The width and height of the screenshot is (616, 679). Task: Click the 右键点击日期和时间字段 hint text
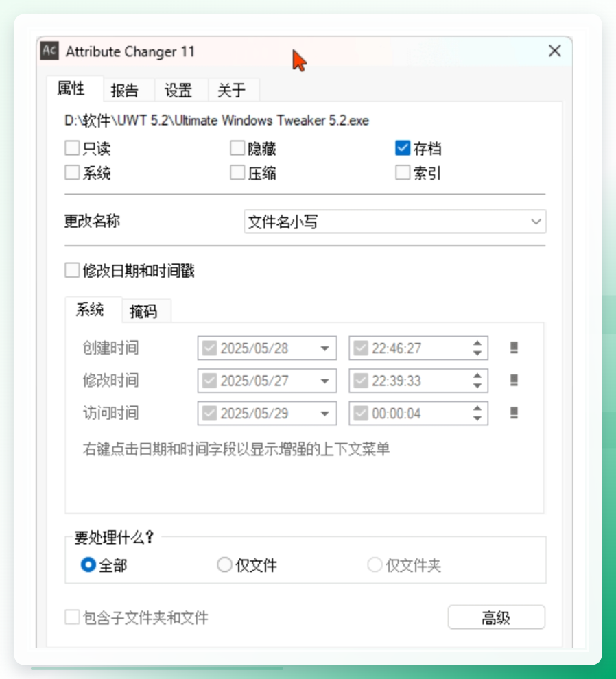[x=237, y=449]
